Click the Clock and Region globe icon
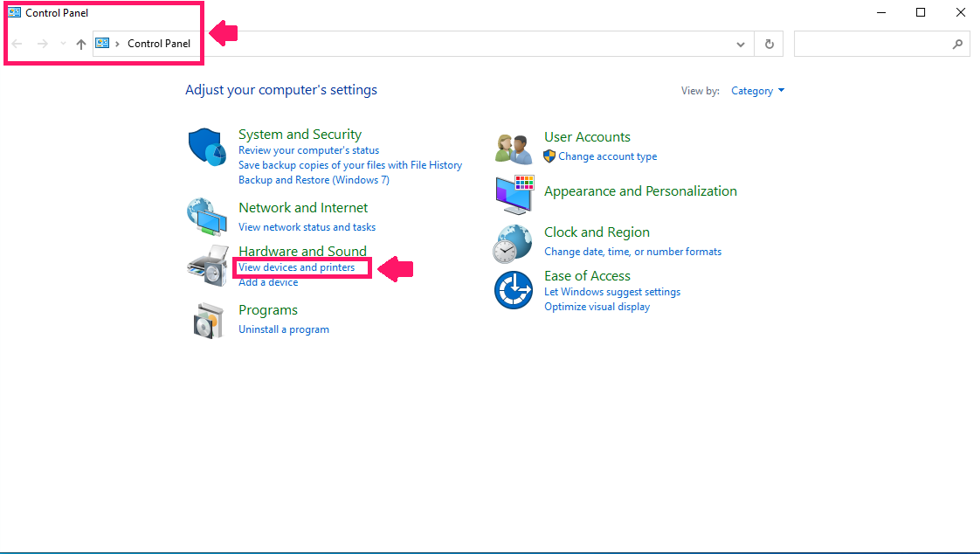This screenshot has height=554, width=980. click(513, 244)
